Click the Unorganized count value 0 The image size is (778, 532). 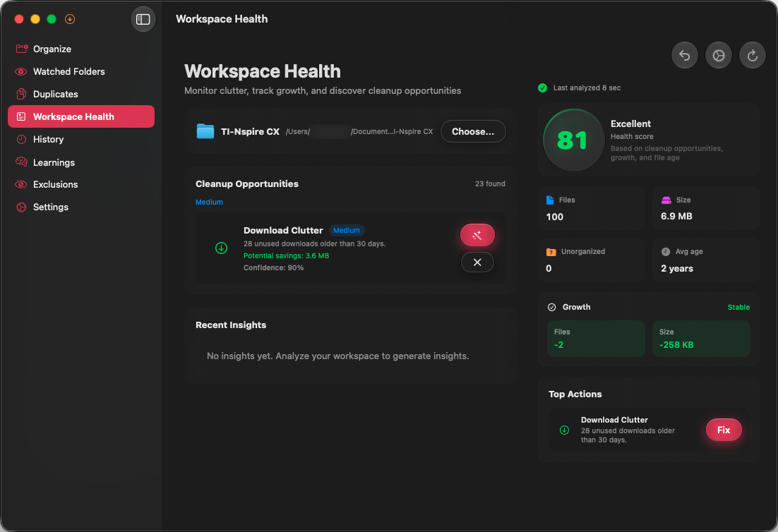(549, 268)
